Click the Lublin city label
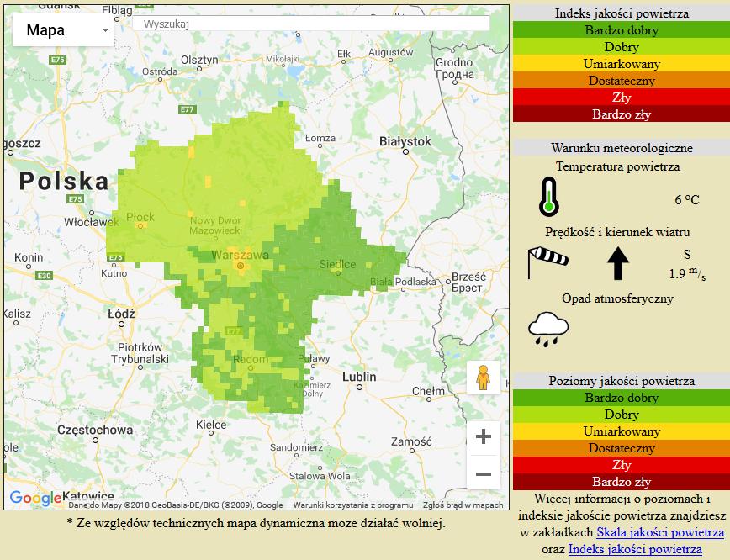The width and height of the screenshot is (730, 560). point(359,377)
